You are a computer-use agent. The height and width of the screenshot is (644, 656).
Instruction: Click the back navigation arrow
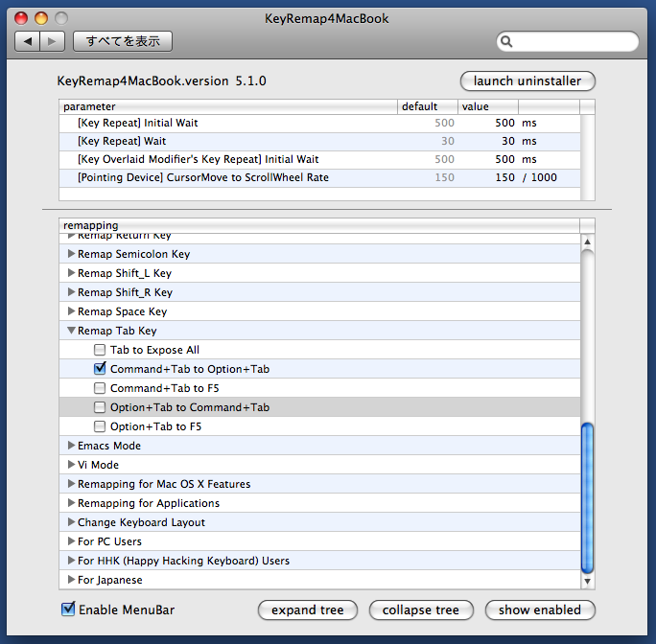[28, 41]
